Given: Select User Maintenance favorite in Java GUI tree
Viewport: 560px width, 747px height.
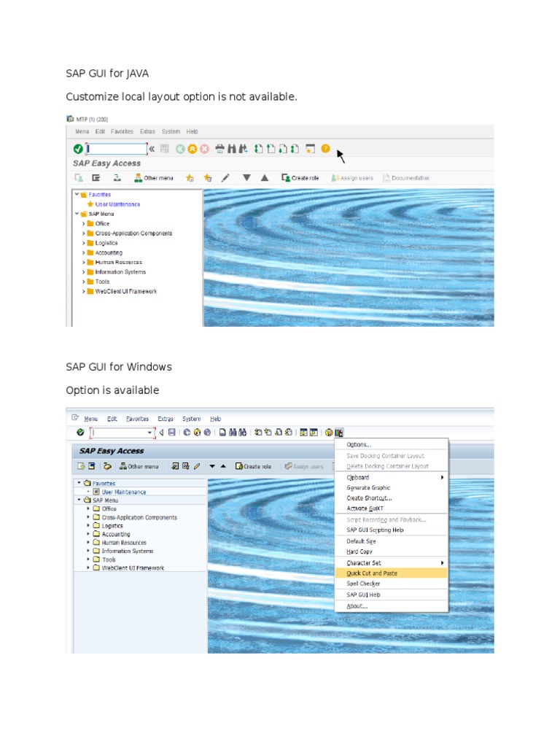Looking at the screenshot, I should (117, 204).
